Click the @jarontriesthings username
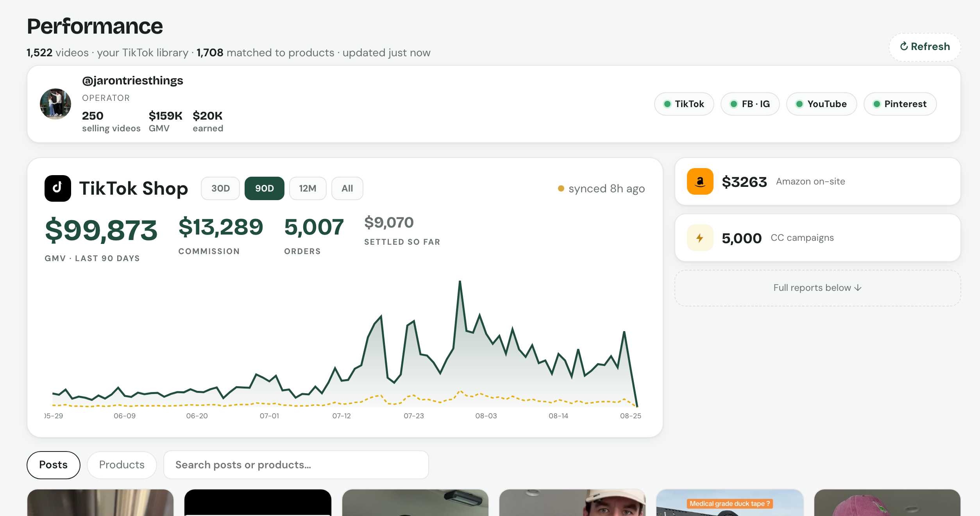The width and height of the screenshot is (980, 516). coord(132,81)
